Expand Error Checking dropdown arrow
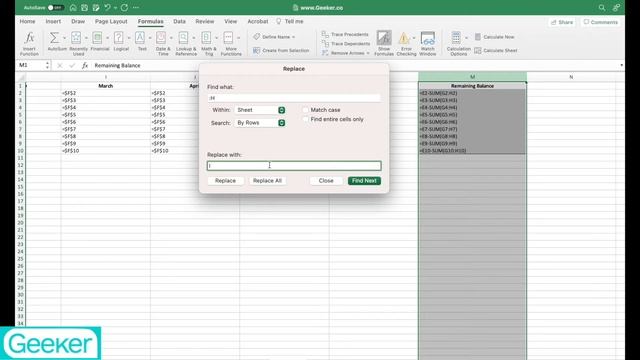Screen dimensions: 640x360 click(x=414, y=38)
